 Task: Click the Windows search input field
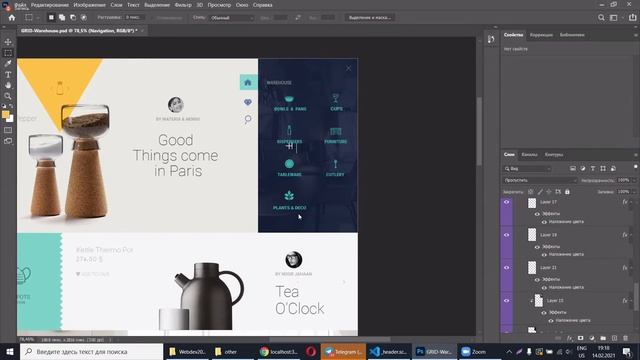pyautogui.click(x=91, y=351)
